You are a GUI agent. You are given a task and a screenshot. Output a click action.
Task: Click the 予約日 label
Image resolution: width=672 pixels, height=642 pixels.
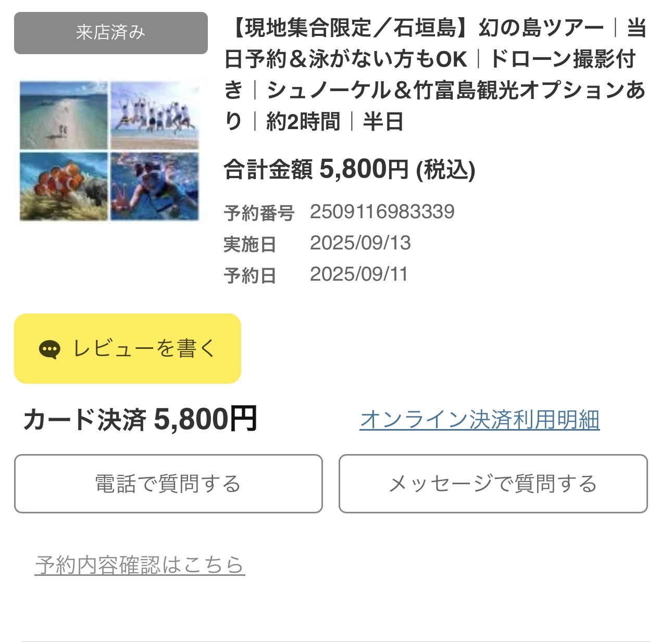click(250, 275)
